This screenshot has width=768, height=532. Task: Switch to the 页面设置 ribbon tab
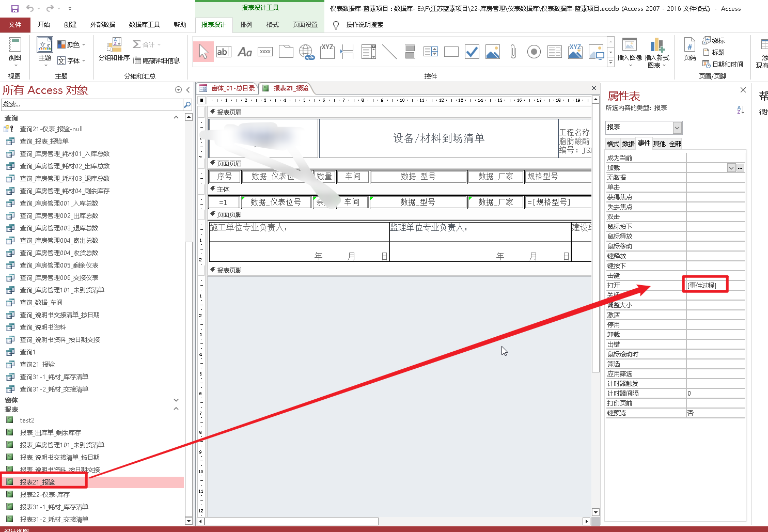(305, 24)
